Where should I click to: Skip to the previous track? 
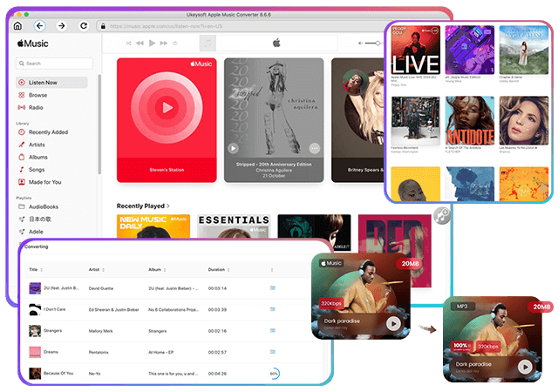pyautogui.click(x=139, y=43)
